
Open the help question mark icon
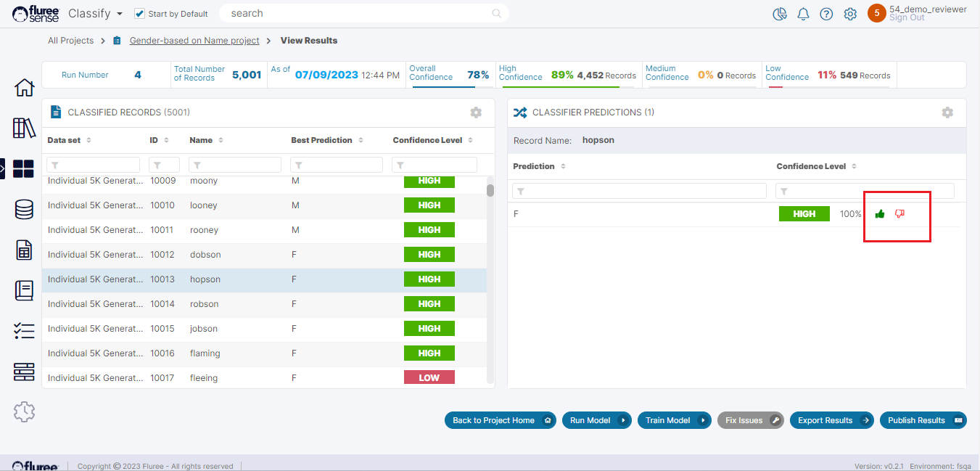tap(826, 14)
